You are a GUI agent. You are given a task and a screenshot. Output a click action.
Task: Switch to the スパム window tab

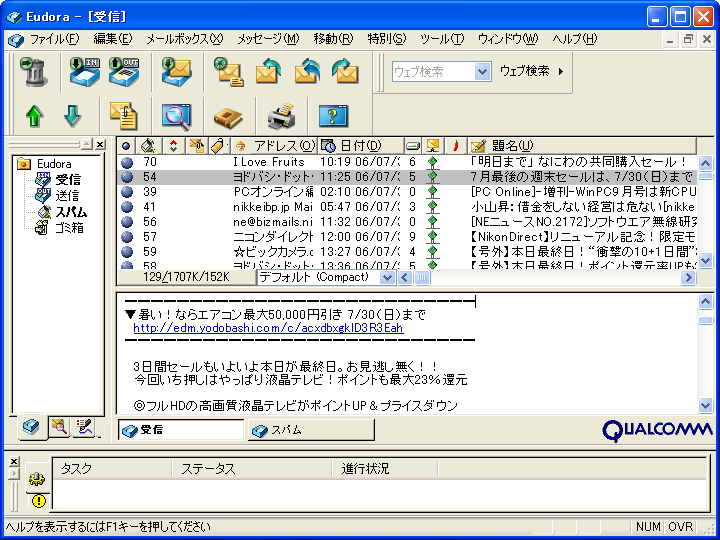tap(311, 430)
